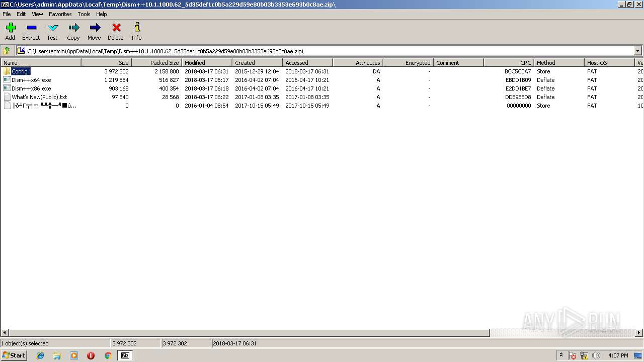The image size is (644, 362).
Task: Open Opera browser from taskbar
Action: coord(91,355)
